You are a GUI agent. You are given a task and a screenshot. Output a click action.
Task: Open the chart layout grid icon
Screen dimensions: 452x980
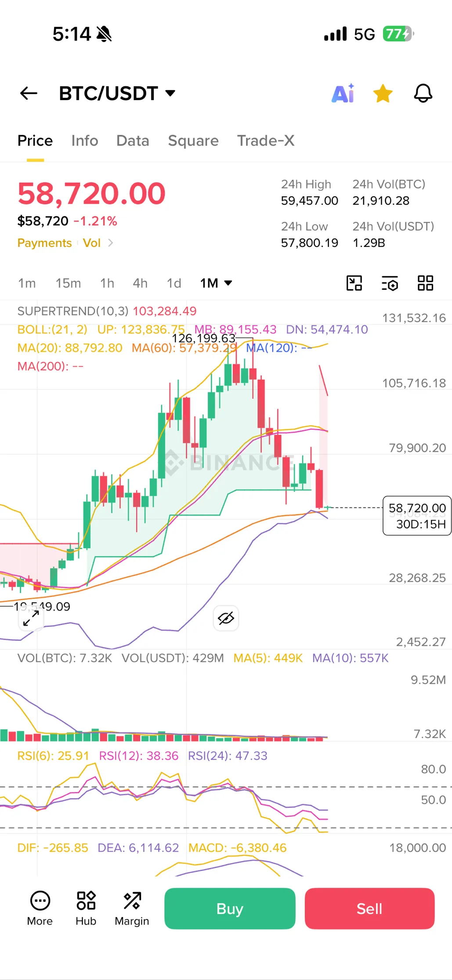coord(425,283)
